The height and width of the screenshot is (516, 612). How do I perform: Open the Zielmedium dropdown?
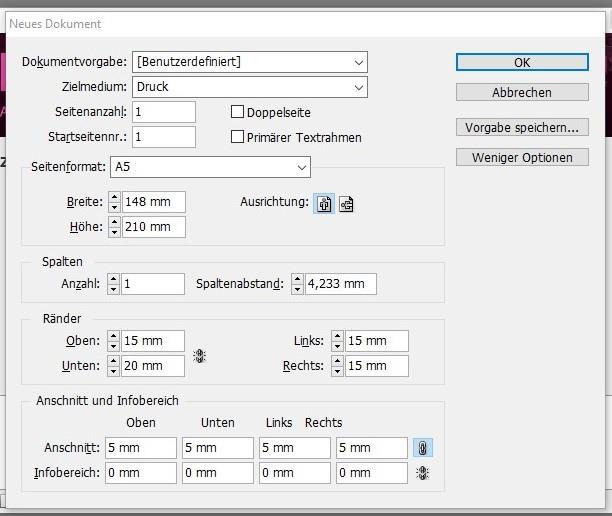click(359, 87)
